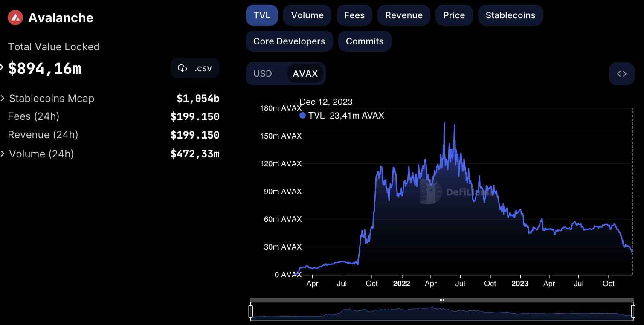Click the Dec 12, 2023 tooltip date

point(326,102)
